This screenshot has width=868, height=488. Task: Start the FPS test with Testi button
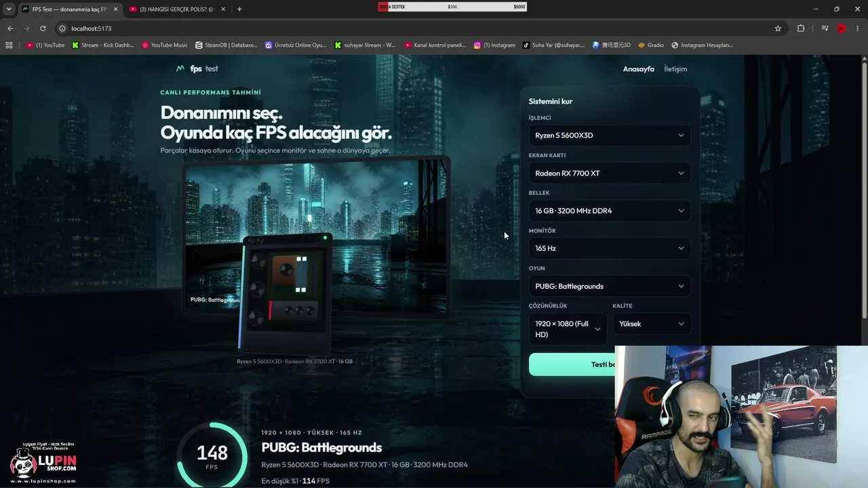[x=572, y=365]
